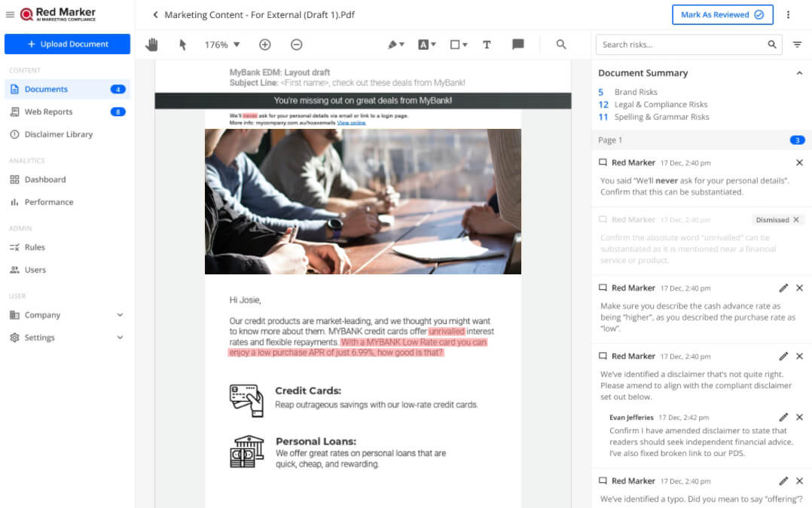Image resolution: width=812 pixels, height=508 pixels.
Task: Remove the Dismissed tag X
Action: point(796,220)
